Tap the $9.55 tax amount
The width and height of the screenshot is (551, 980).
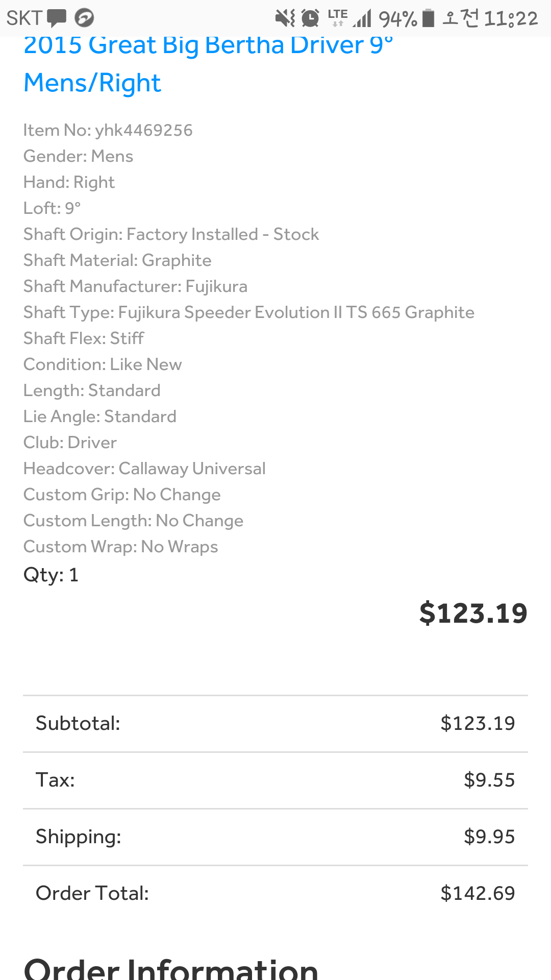(489, 780)
